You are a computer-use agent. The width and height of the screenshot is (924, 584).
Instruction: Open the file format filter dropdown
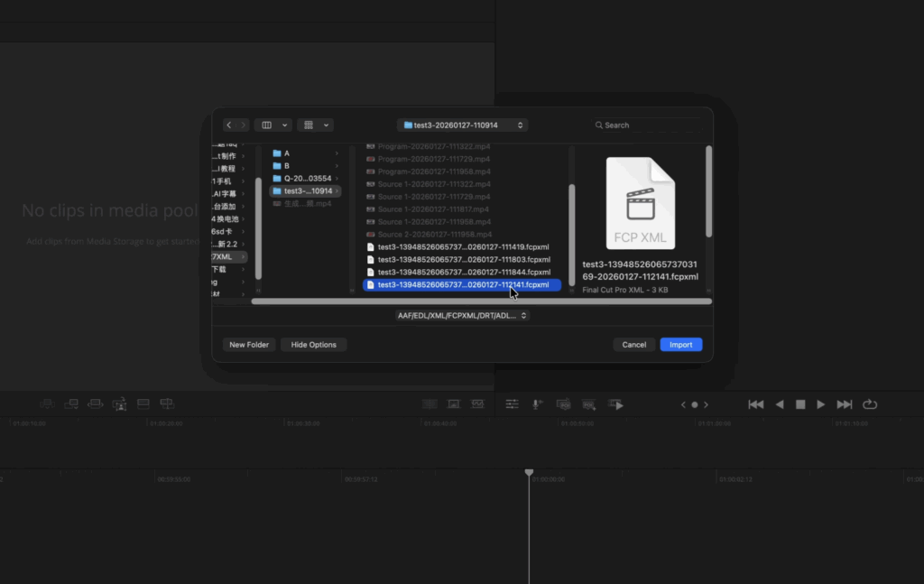point(462,316)
